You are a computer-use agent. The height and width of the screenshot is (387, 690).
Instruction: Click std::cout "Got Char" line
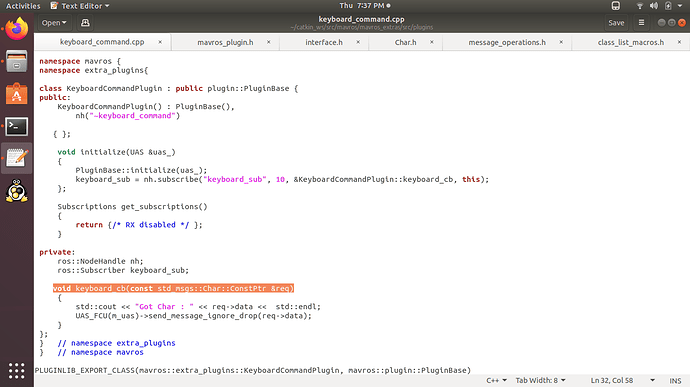(x=198, y=306)
